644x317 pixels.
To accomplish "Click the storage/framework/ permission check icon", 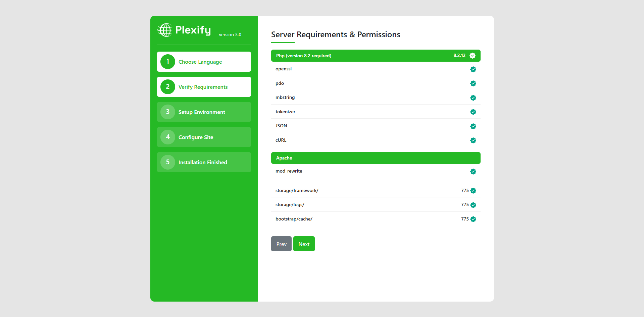I will (473, 191).
